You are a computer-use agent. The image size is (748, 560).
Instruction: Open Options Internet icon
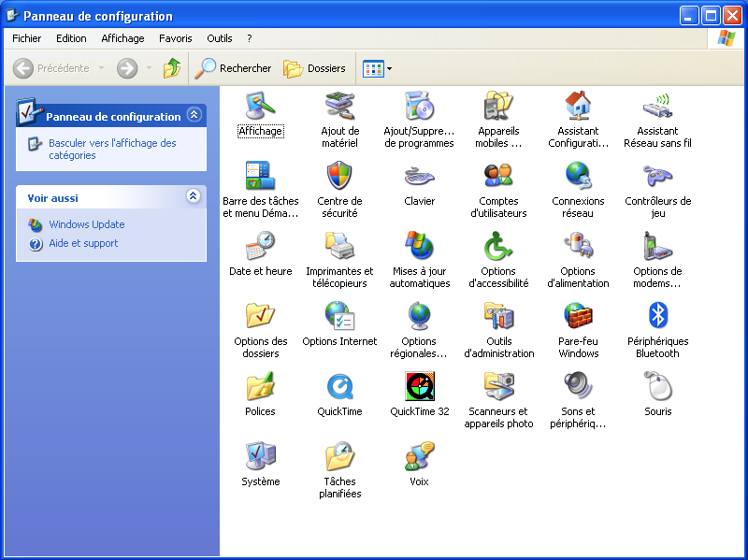[339, 316]
